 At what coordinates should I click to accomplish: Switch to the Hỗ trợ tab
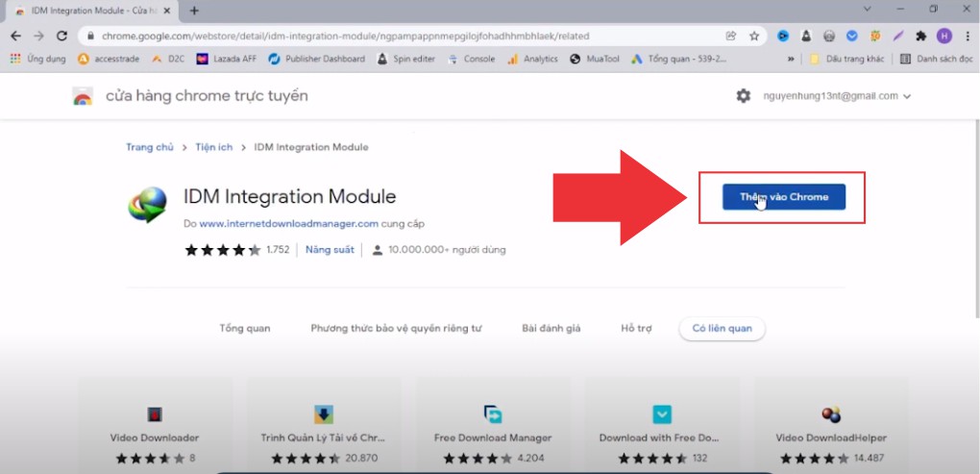tap(636, 328)
